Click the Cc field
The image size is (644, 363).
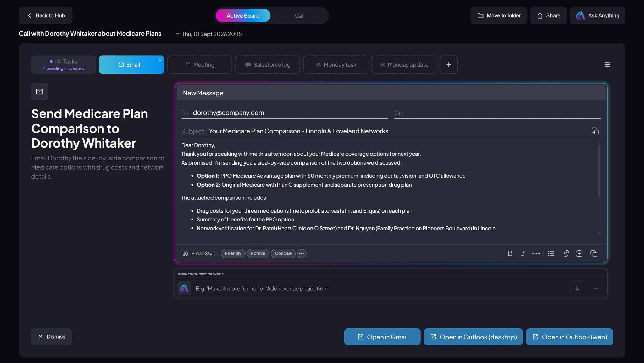pyautogui.click(x=497, y=113)
